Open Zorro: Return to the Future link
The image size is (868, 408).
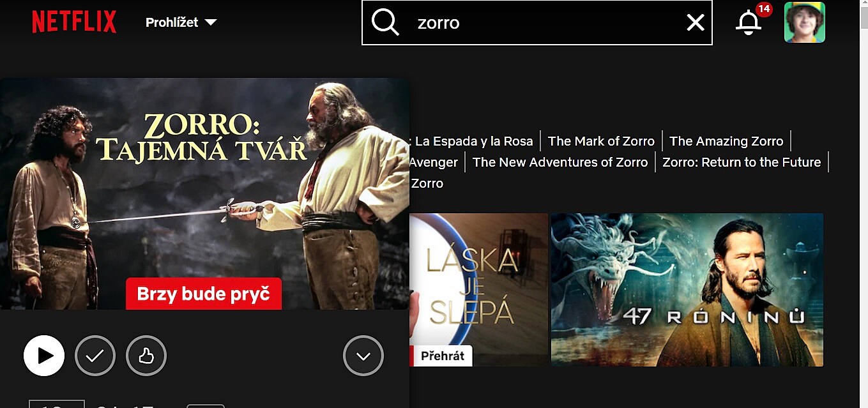[x=742, y=162]
